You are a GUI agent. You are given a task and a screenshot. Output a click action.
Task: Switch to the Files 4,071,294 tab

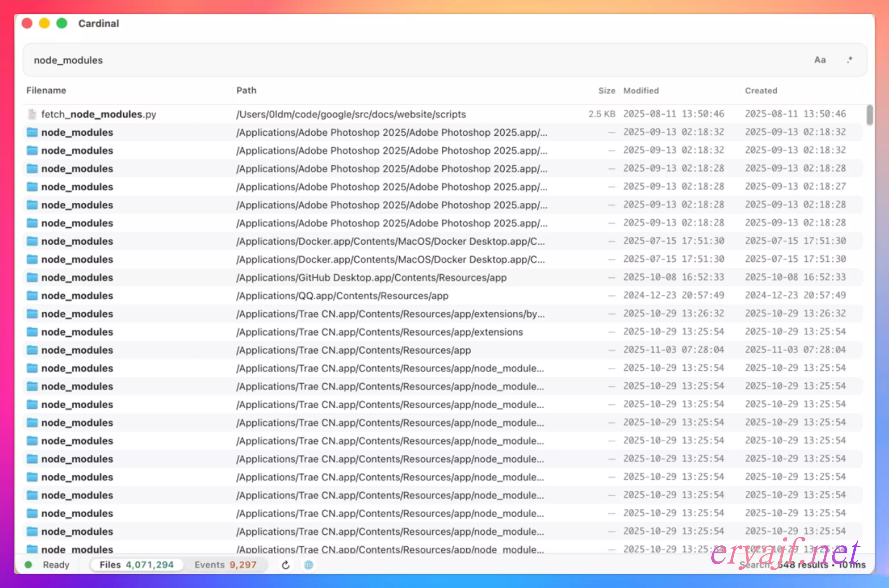click(136, 565)
